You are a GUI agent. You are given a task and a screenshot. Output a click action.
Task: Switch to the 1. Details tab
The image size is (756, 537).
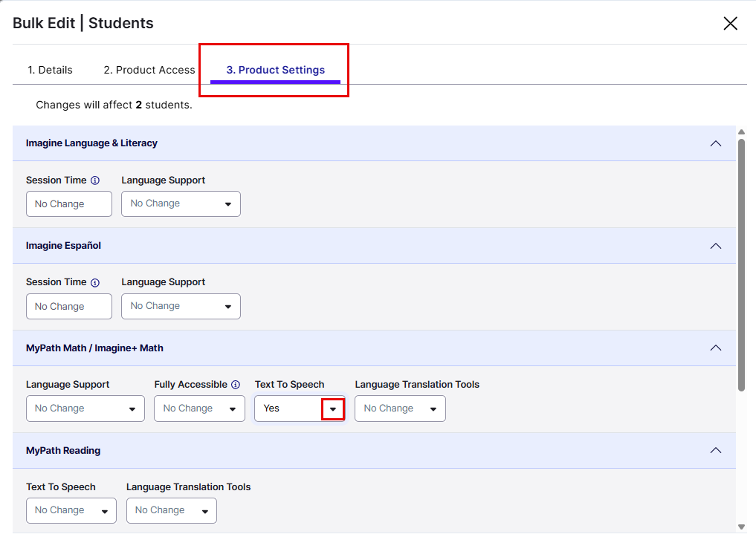coord(50,71)
